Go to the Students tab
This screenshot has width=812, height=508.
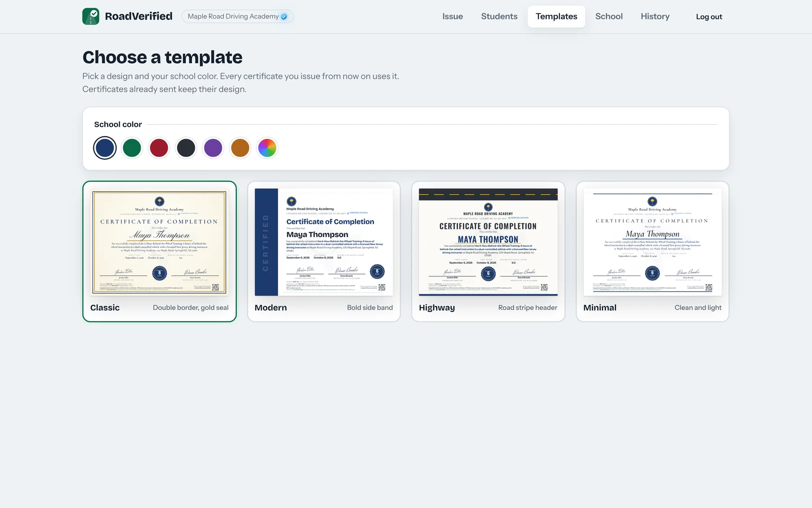coord(499,16)
